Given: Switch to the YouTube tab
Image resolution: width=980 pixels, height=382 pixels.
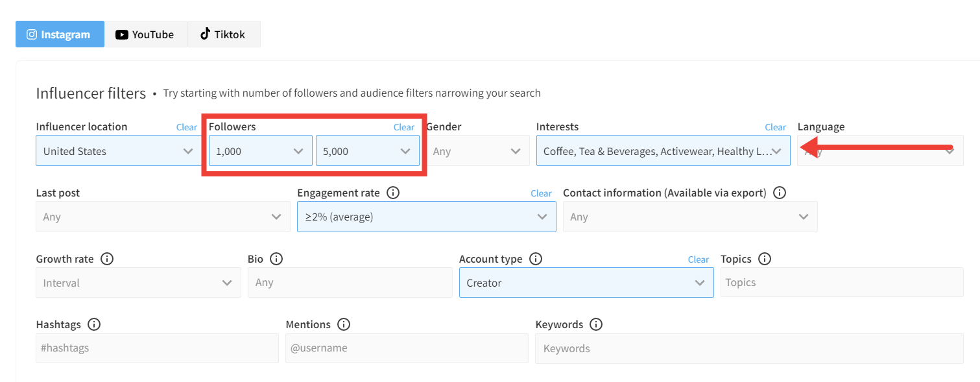Looking at the screenshot, I should click(145, 34).
